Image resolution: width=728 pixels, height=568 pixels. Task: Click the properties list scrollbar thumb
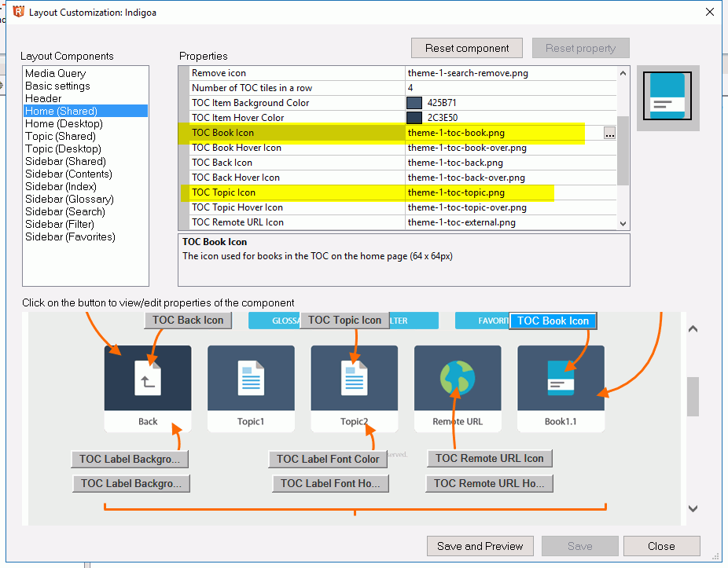(623, 150)
